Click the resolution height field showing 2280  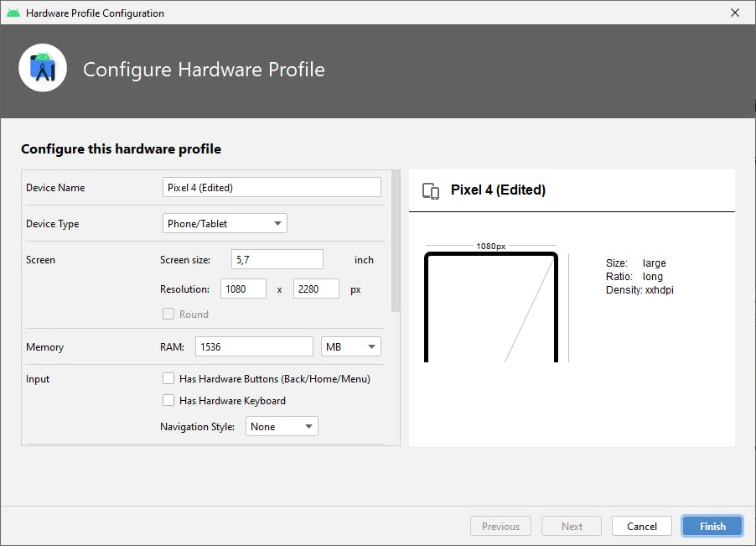tap(316, 289)
